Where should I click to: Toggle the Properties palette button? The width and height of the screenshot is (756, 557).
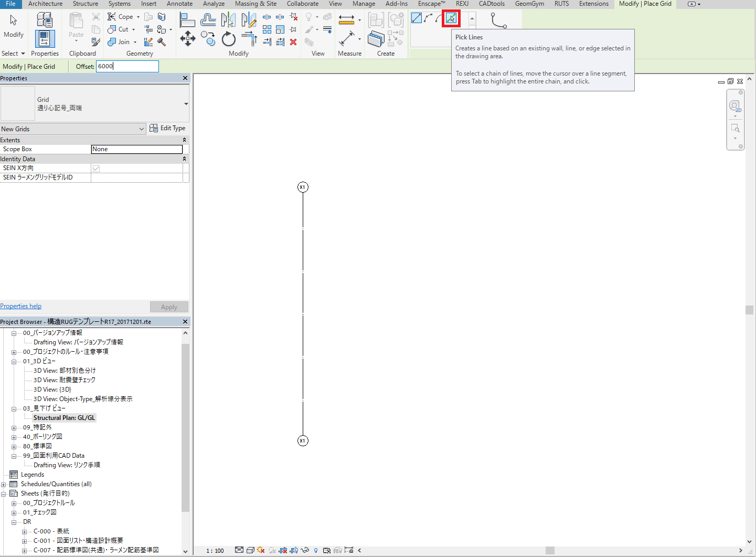click(45, 39)
